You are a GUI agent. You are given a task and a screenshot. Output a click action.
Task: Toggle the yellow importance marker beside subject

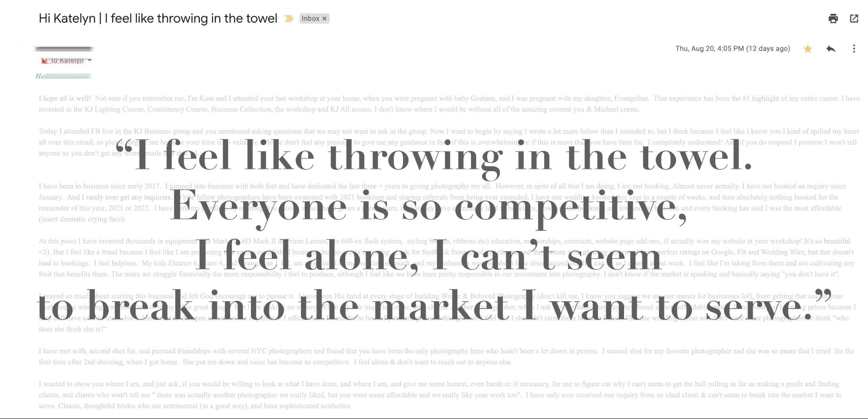tap(289, 19)
